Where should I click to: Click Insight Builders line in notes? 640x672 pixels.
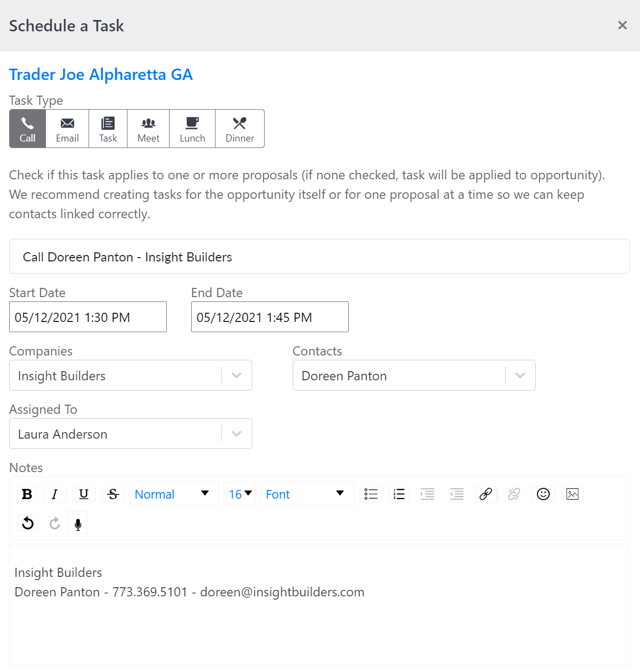pyautogui.click(x=58, y=573)
